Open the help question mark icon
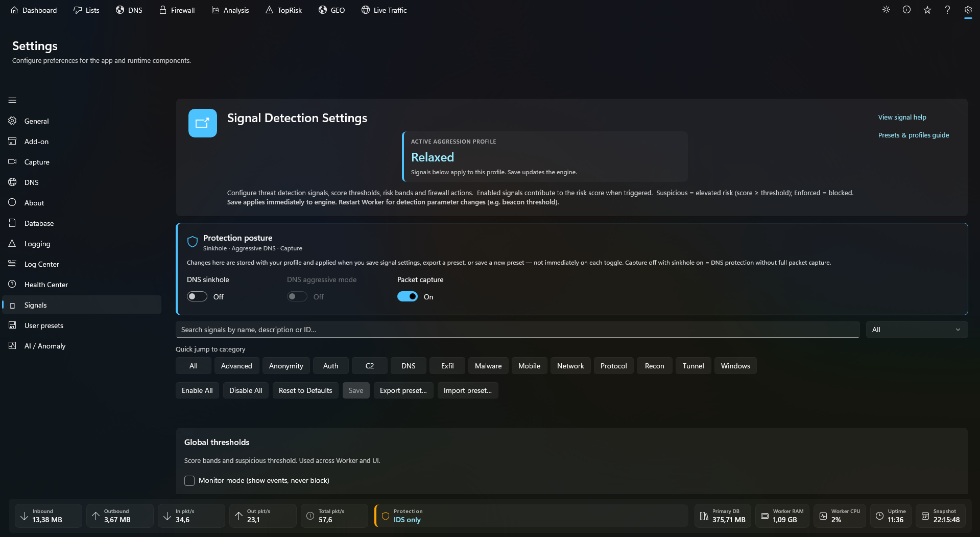Viewport: 980px width, 537px height. point(947,10)
